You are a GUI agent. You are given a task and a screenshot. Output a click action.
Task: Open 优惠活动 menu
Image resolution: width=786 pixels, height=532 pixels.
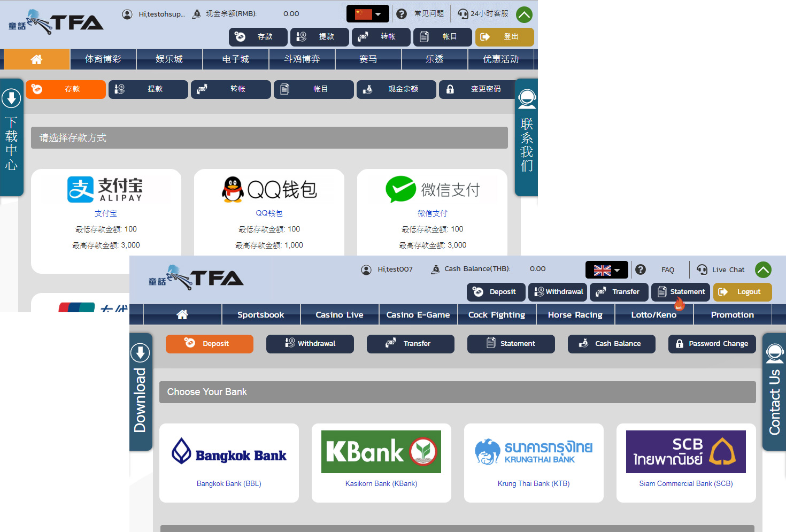click(501, 59)
